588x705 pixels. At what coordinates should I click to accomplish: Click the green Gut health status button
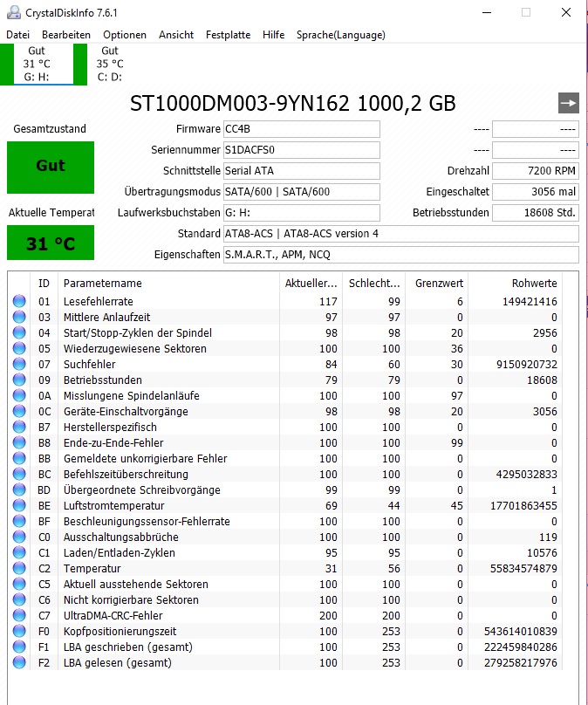pyautogui.click(x=51, y=168)
